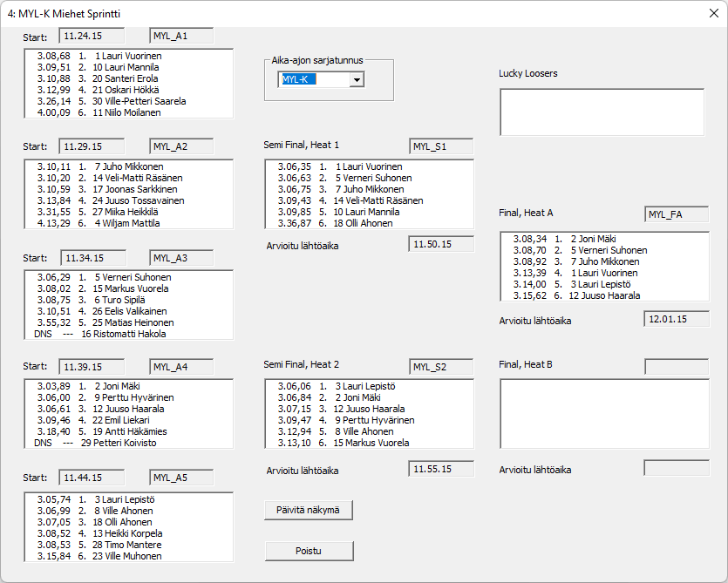Click the MYL_A1 start time field
This screenshot has height=583, width=728.
pos(92,36)
